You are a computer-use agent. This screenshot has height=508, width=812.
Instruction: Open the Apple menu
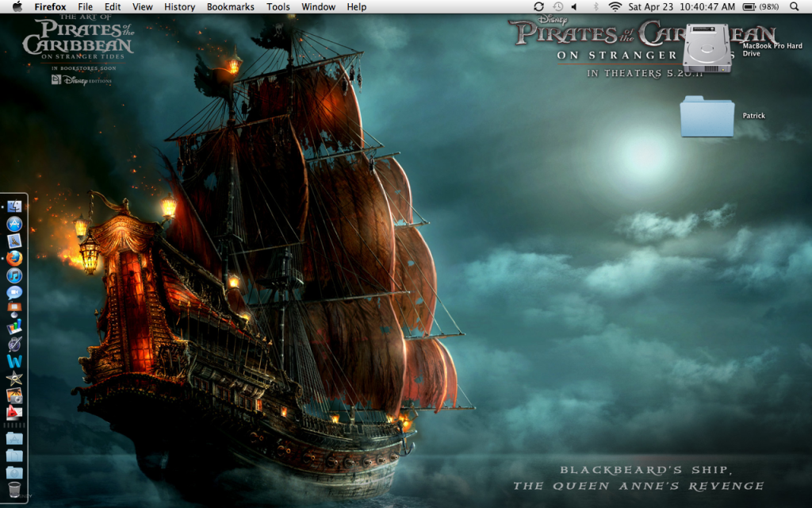(x=17, y=6)
